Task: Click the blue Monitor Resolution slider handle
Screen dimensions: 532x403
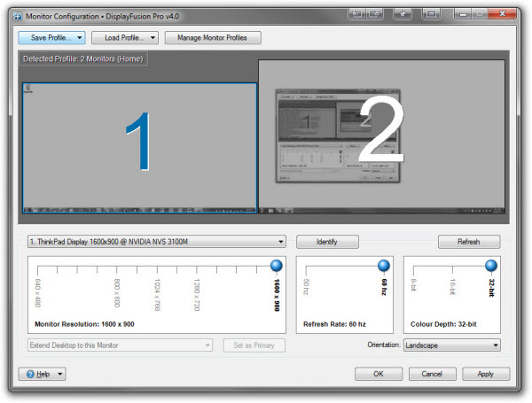Action: pyautogui.click(x=276, y=265)
